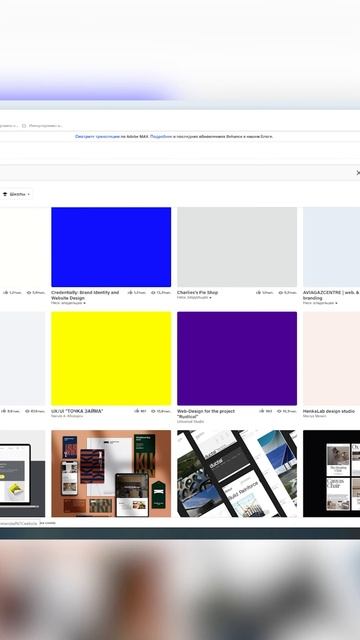Viewport: 360px width, 640px height.
Task: Click the Credentially: Brand Identity title
Action: (x=85, y=295)
